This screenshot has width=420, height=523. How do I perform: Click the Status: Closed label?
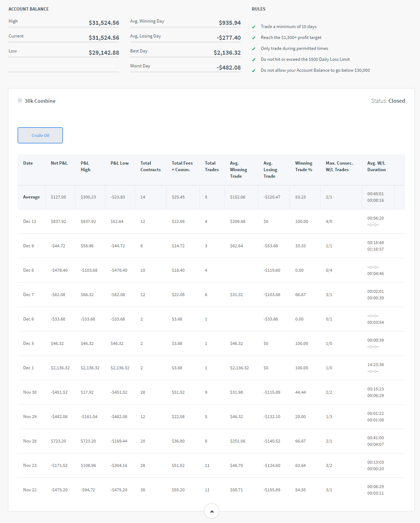coord(388,101)
